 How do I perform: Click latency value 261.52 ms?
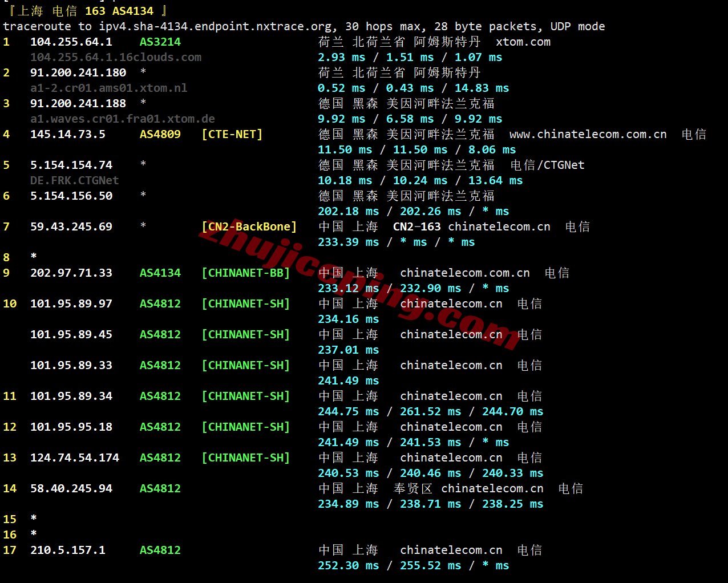tap(431, 412)
